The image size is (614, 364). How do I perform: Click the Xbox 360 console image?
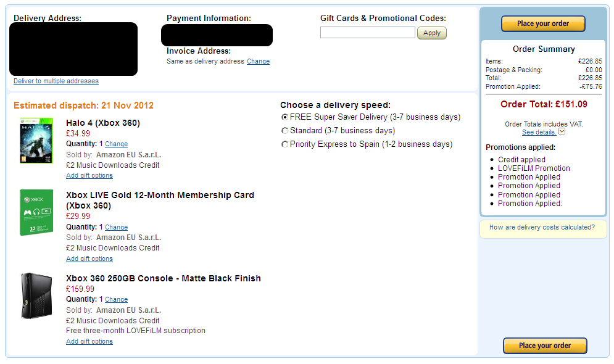click(x=36, y=296)
